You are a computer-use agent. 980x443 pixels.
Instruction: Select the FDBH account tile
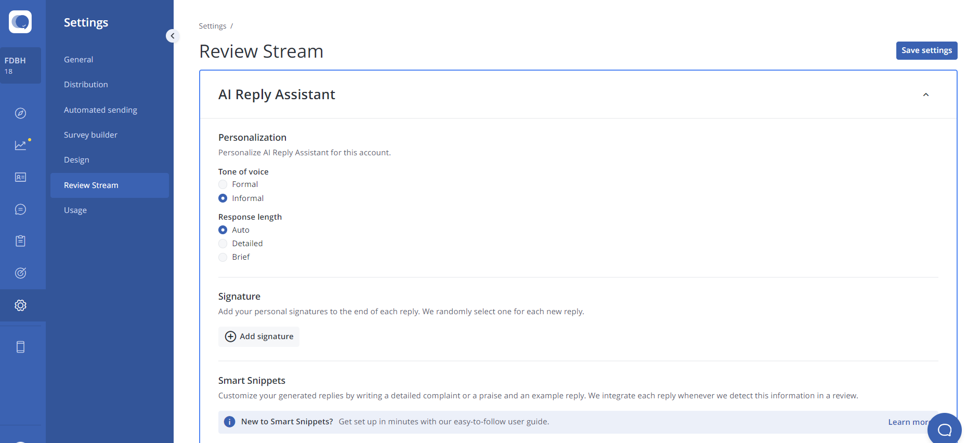pyautogui.click(x=20, y=65)
